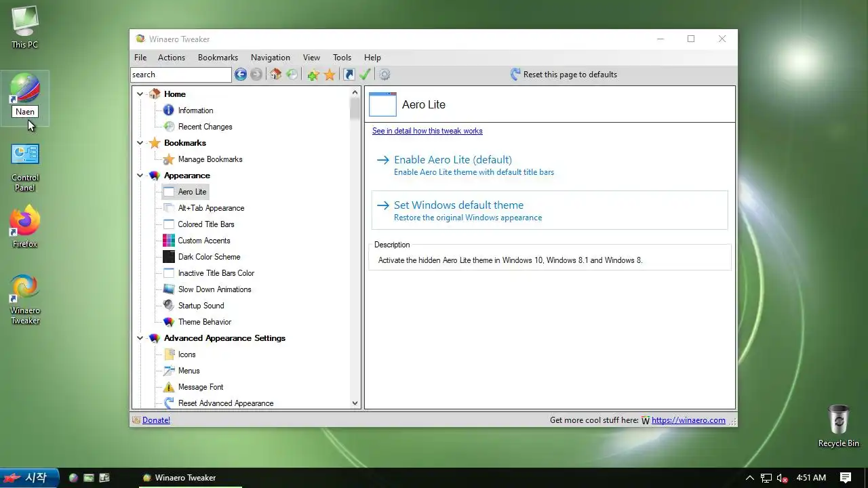
Task: Click the third quick launch taskbar icon
Action: tap(104, 478)
